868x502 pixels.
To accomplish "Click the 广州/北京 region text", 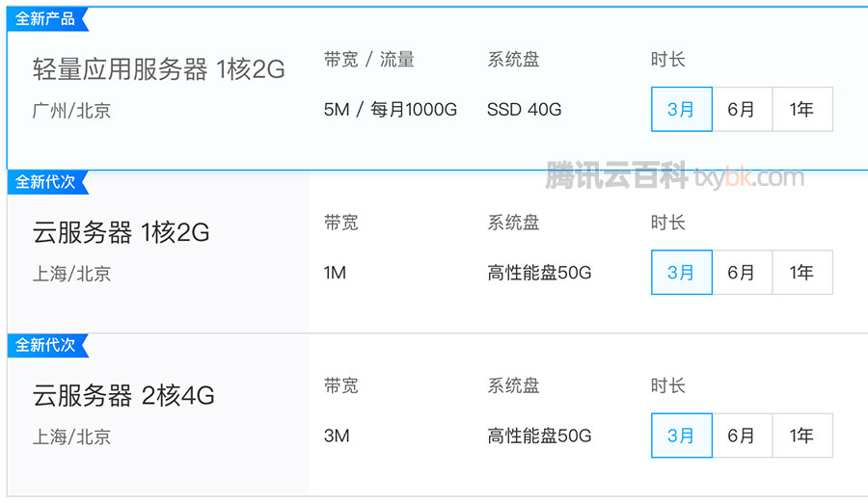I will 71,111.
